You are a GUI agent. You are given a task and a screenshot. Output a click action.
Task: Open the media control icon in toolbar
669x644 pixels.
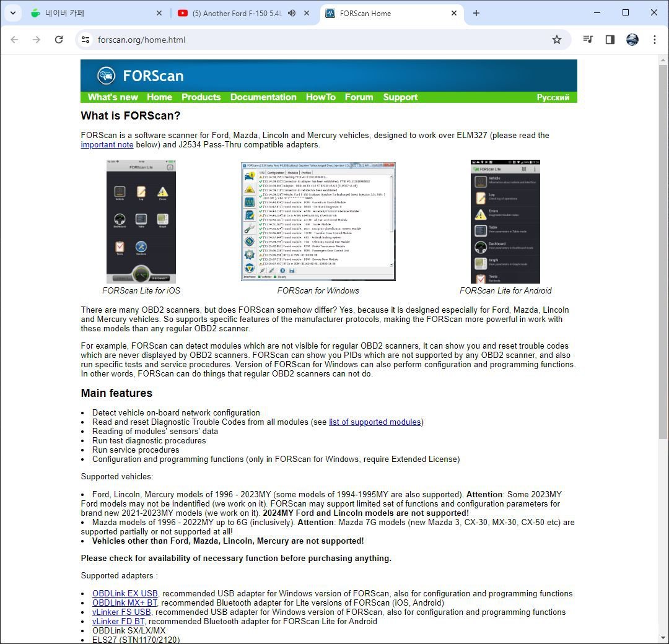588,40
